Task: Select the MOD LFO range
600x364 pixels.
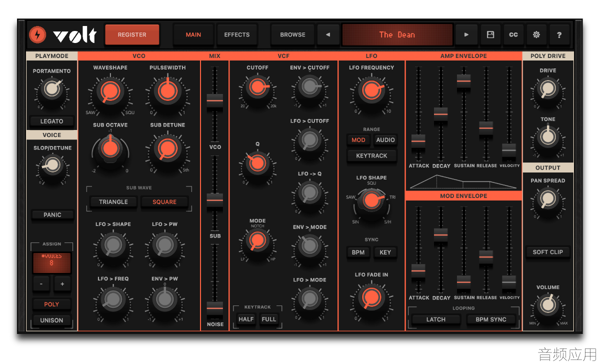Action: (358, 140)
